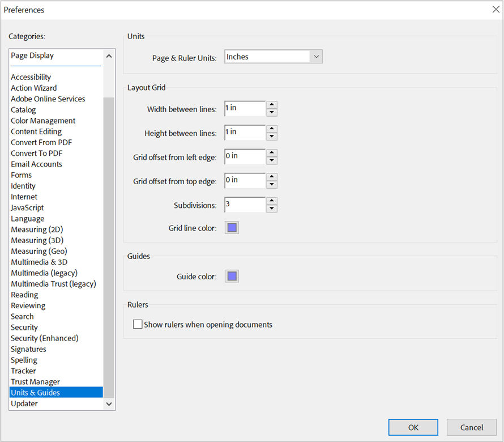Image resolution: width=504 pixels, height=442 pixels.
Task: Click OK to apply preferences
Action: tap(413, 427)
